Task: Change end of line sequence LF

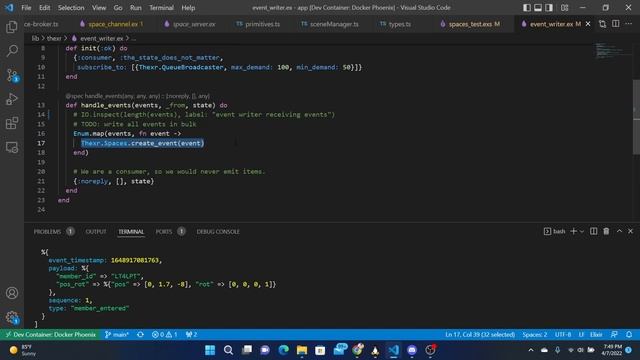Action: 581,335
